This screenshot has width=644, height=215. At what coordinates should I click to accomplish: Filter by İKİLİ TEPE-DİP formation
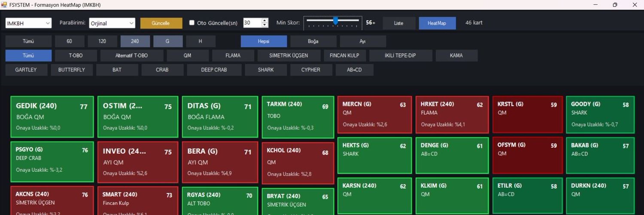point(401,55)
